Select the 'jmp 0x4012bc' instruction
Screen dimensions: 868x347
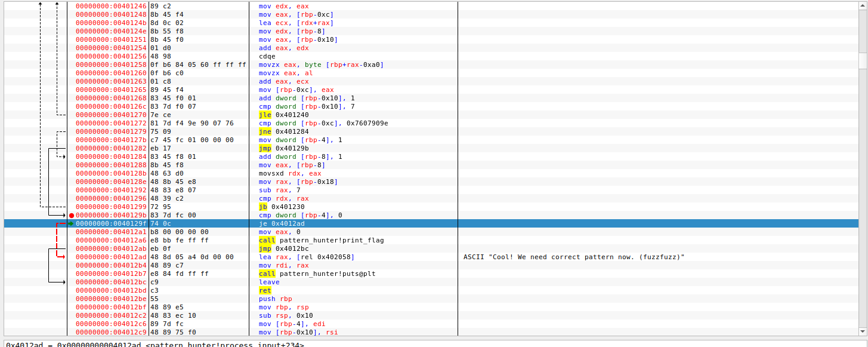[x=284, y=248]
